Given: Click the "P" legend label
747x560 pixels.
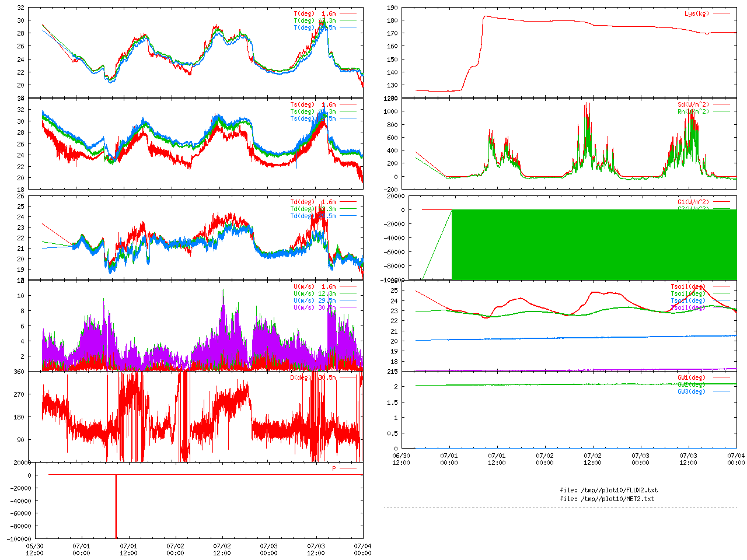Looking at the screenshot, I should point(334,468).
